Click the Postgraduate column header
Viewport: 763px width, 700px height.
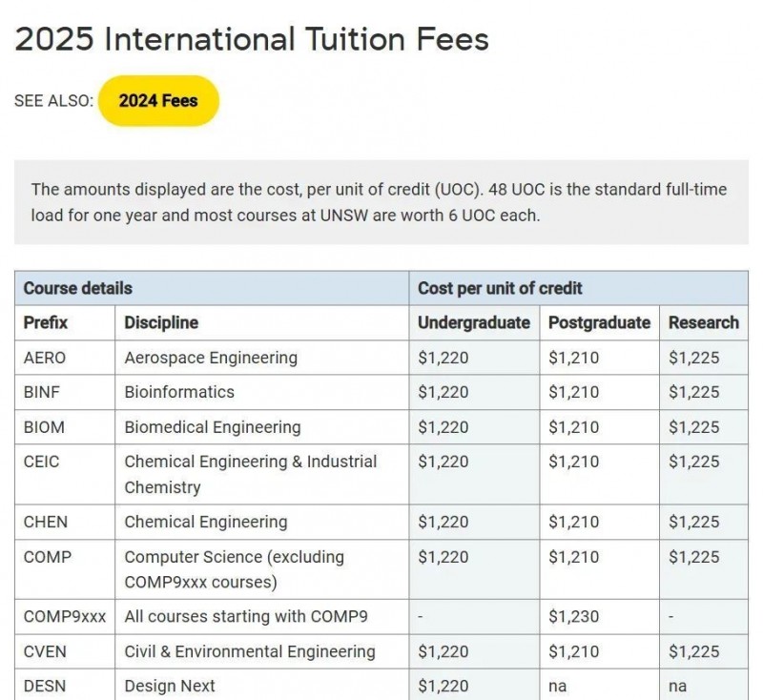pyautogui.click(x=599, y=322)
